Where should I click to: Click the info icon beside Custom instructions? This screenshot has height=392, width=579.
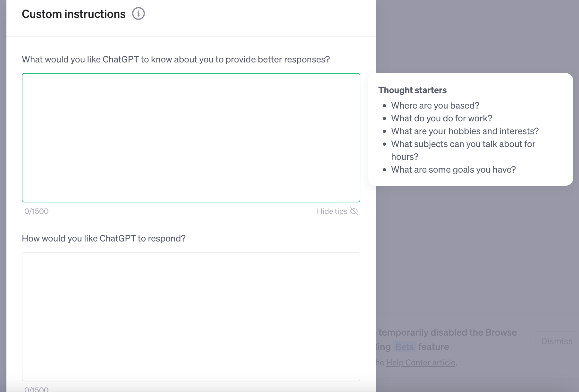click(138, 14)
